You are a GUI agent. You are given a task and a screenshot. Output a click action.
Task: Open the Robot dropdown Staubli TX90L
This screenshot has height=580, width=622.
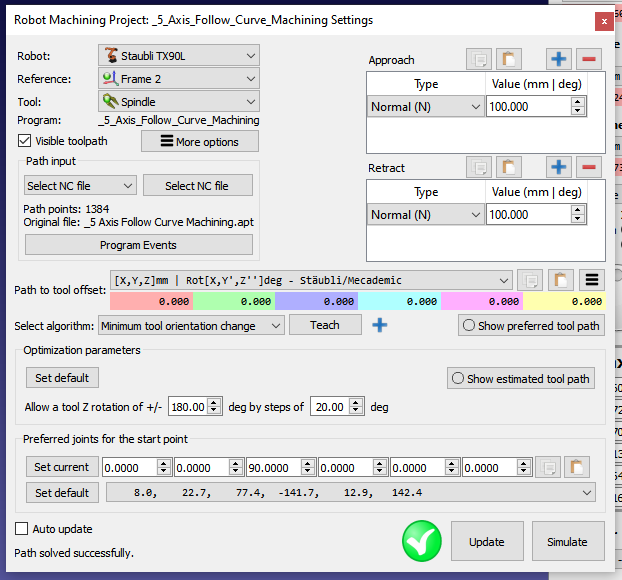pos(179,56)
